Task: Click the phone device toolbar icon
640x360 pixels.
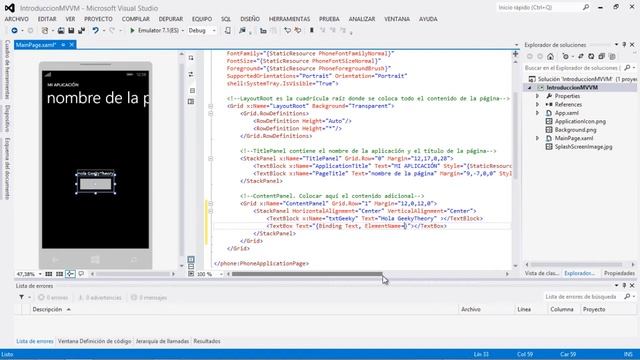Action: click(228, 31)
